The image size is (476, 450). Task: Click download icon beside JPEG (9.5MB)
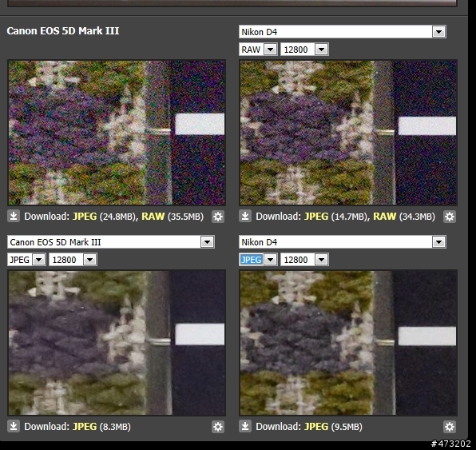tap(245, 427)
